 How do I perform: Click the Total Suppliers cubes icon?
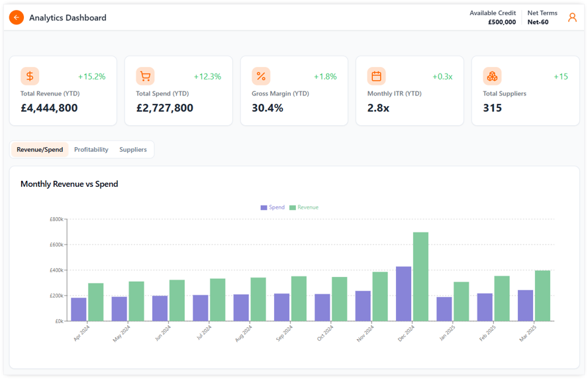point(492,76)
